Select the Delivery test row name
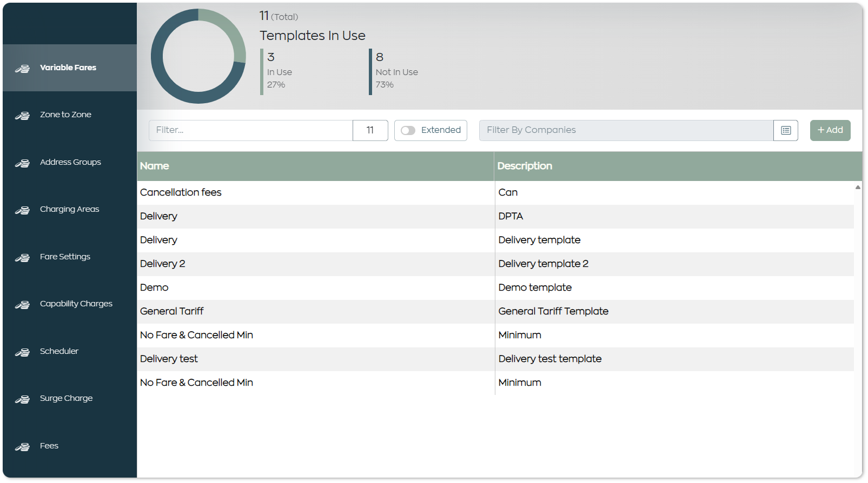Viewport: 868px width, 483px height. click(x=169, y=359)
